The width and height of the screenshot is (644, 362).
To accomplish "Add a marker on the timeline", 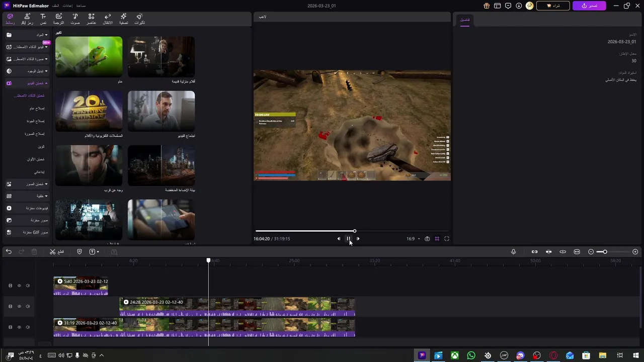I will 79,251.
